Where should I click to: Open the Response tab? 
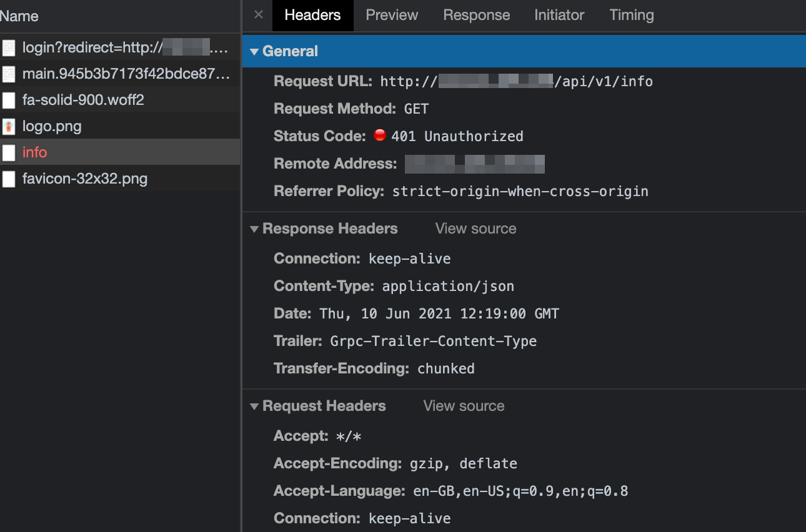[x=476, y=15]
